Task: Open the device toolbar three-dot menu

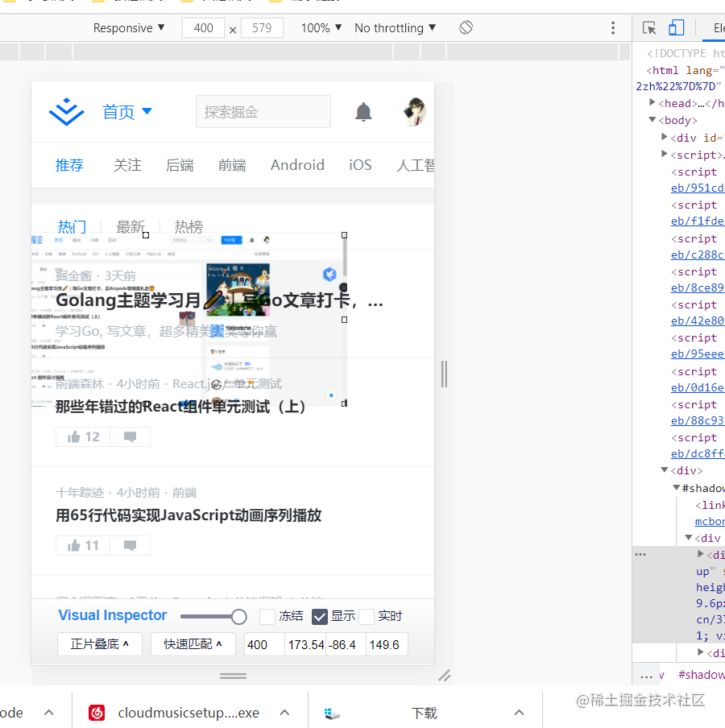Action: point(613,28)
